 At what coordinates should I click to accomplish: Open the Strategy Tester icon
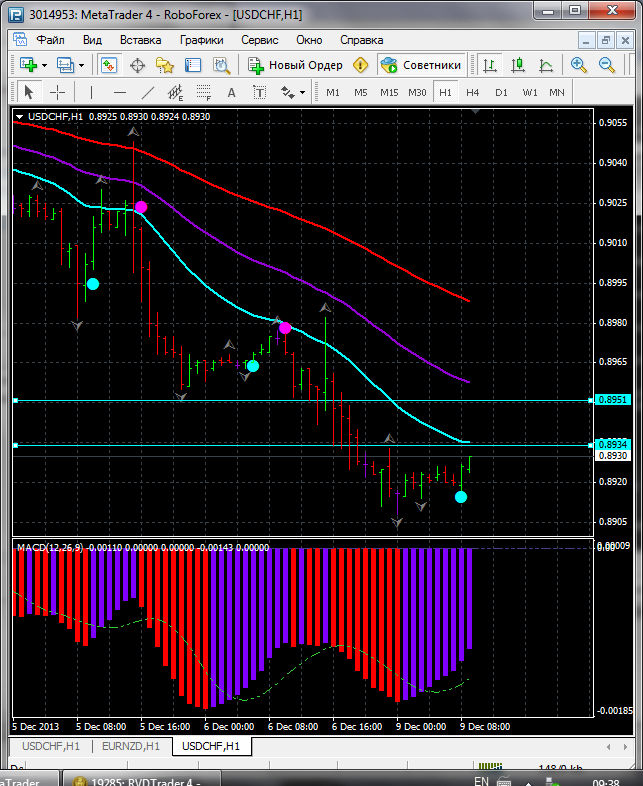[x=221, y=65]
